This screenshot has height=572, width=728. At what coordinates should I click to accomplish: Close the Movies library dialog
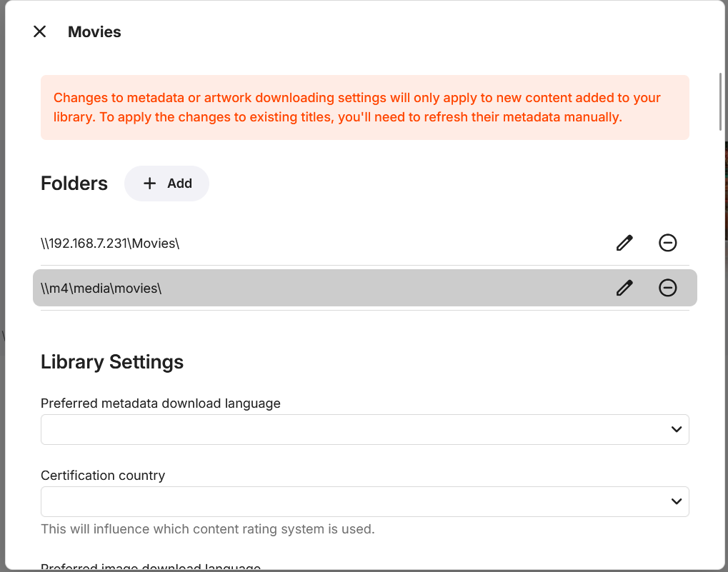pyautogui.click(x=40, y=31)
